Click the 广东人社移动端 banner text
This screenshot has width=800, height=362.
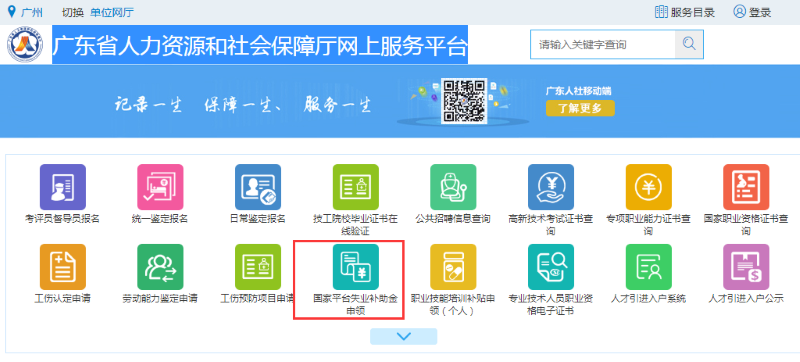578,91
